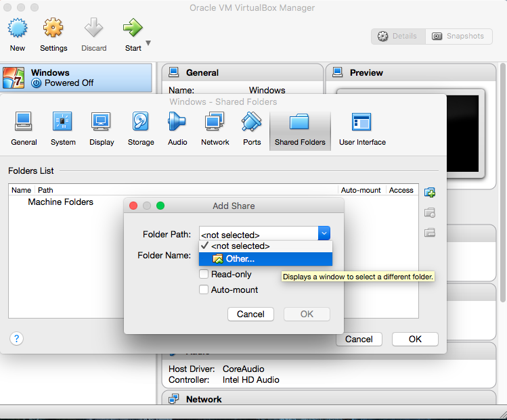Open the Settings gear icon in the toolbar
The image size is (507, 420).
tap(53, 28)
